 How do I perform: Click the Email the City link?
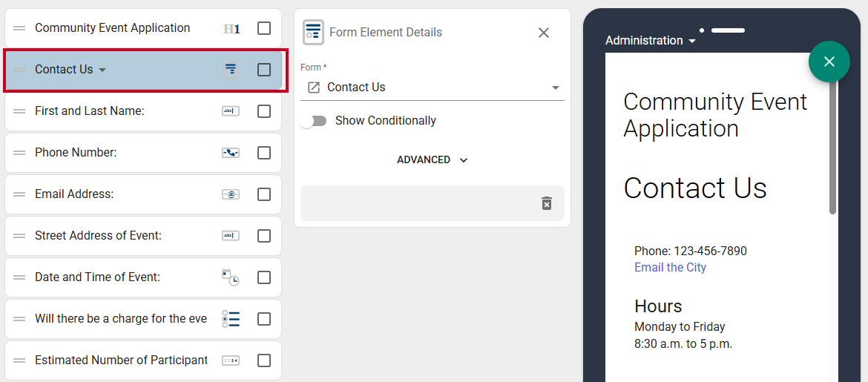tap(670, 267)
